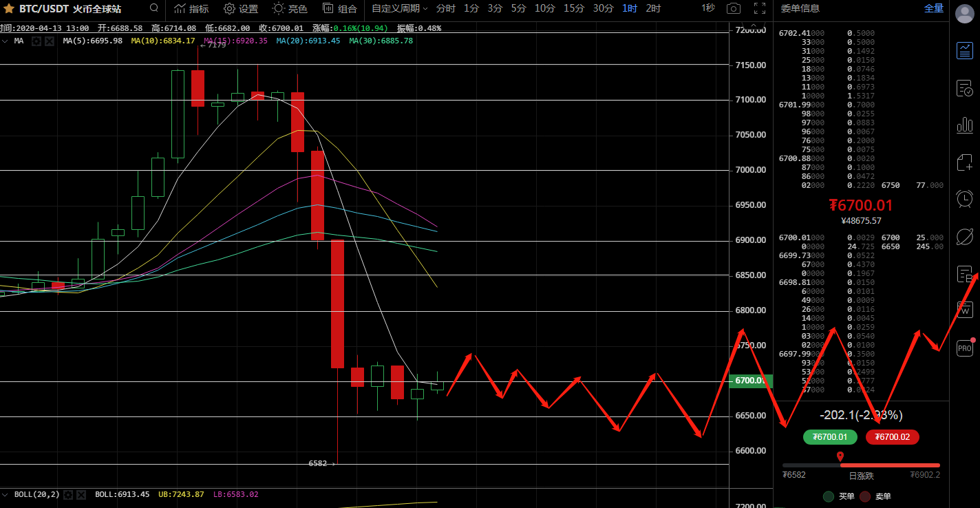Collapse the MA indicator row chevron
This screenshot has width=980, height=508.
pos(5,41)
